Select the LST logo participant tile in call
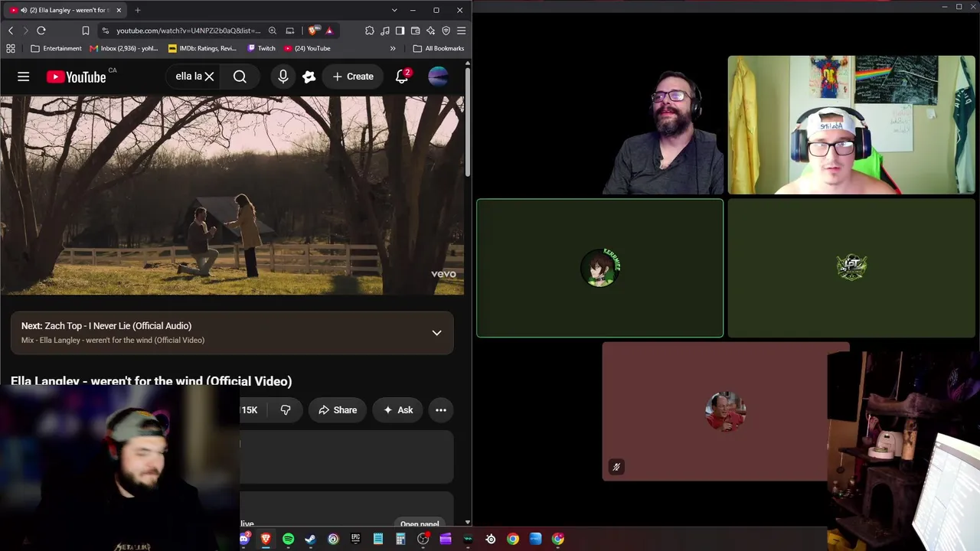This screenshot has height=551, width=980. tap(852, 268)
